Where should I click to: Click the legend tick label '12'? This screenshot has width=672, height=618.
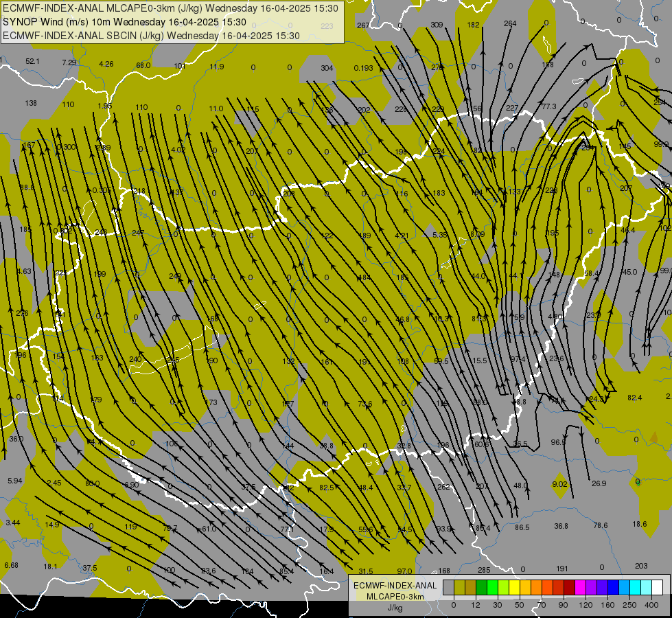pyautogui.click(x=475, y=605)
